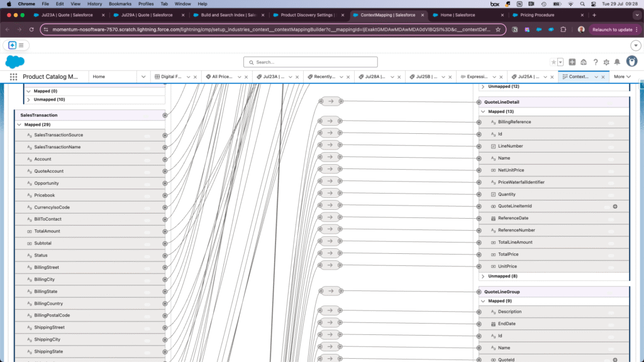Toggle the favorite star for this page

(553, 62)
